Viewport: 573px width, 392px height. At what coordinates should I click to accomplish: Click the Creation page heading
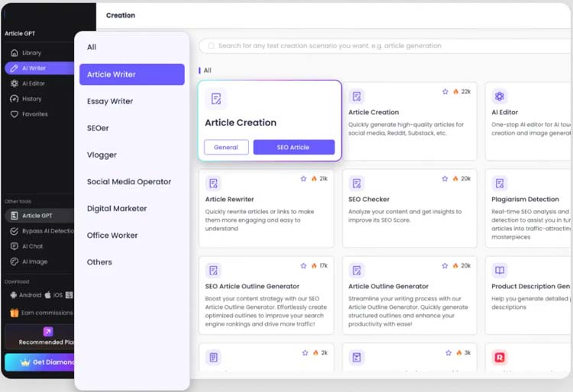121,15
